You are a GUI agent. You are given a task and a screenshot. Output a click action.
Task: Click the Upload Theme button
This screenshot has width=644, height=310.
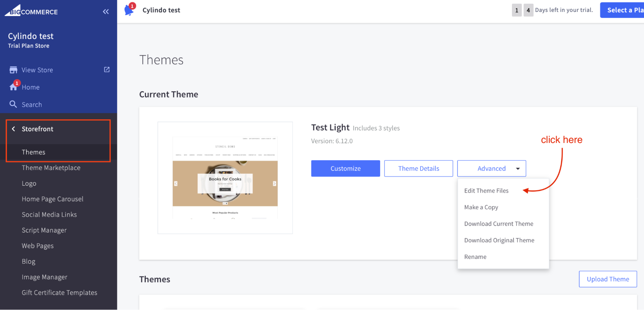tap(608, 279)
